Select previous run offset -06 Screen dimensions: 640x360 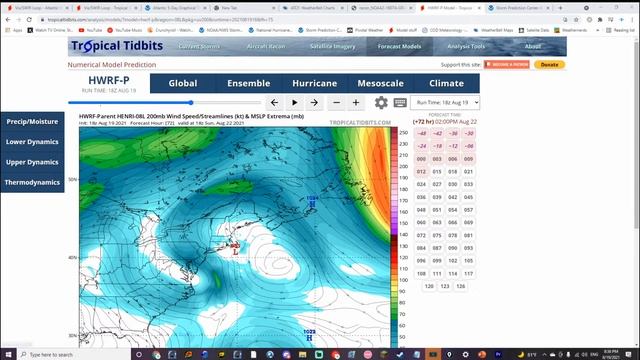click(469, 146)
